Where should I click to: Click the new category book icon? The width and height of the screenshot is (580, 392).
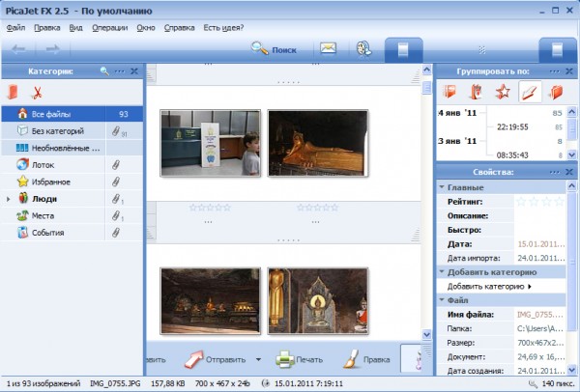point(13,93)
